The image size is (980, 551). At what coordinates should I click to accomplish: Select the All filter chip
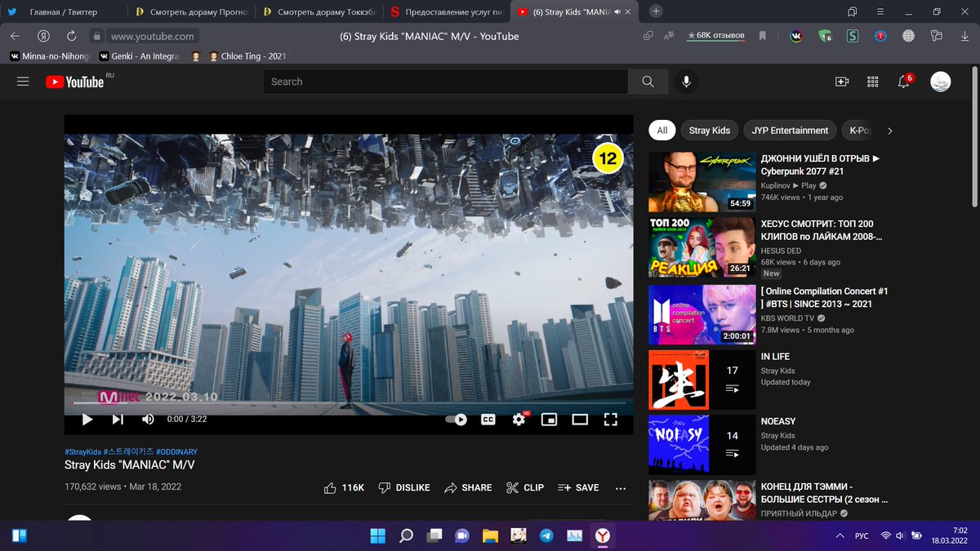pos(661,131)
